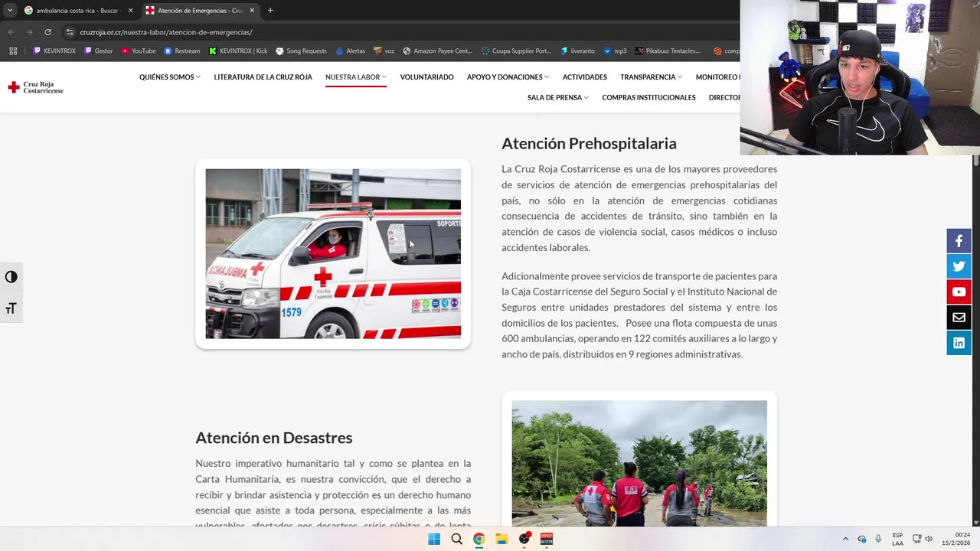980x551 pixels.
Task: Open the Gestor bookmark
Action: tap(99, 51)
